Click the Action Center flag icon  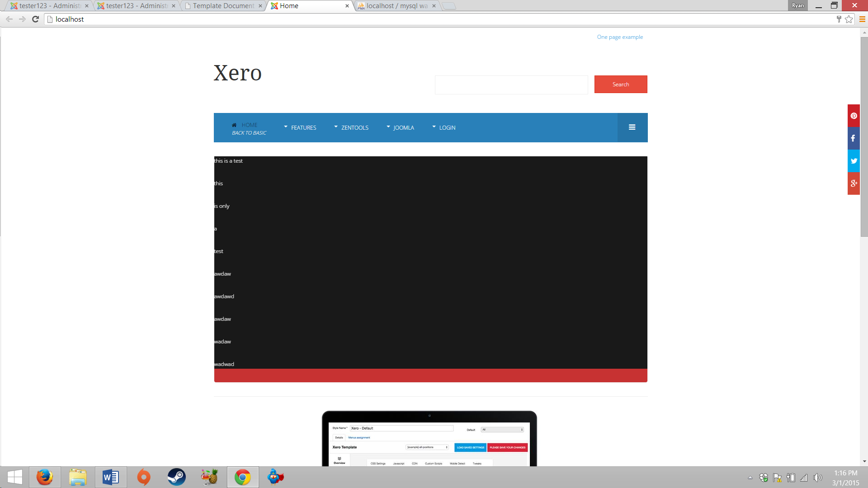[777, 478]
